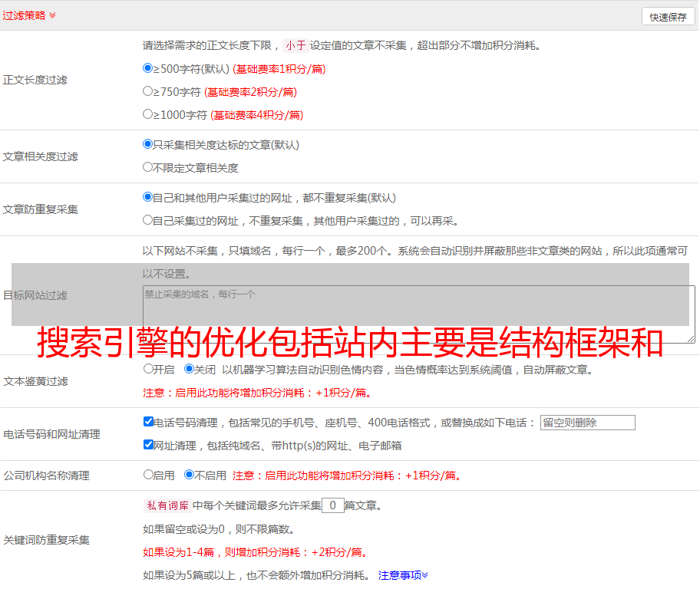The image size is (700, 589).
Task: Click the keyword article count field
Action: coord(332,505)
